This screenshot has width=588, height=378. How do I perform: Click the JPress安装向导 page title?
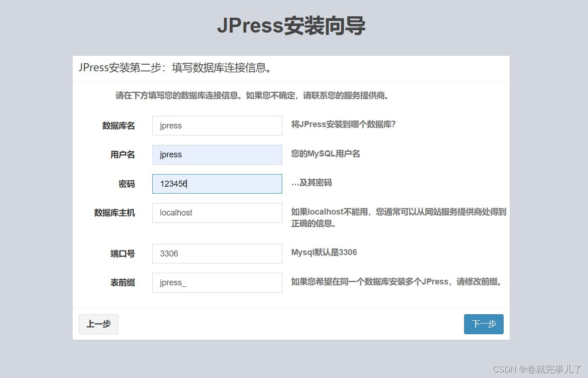tap(291, 26)
